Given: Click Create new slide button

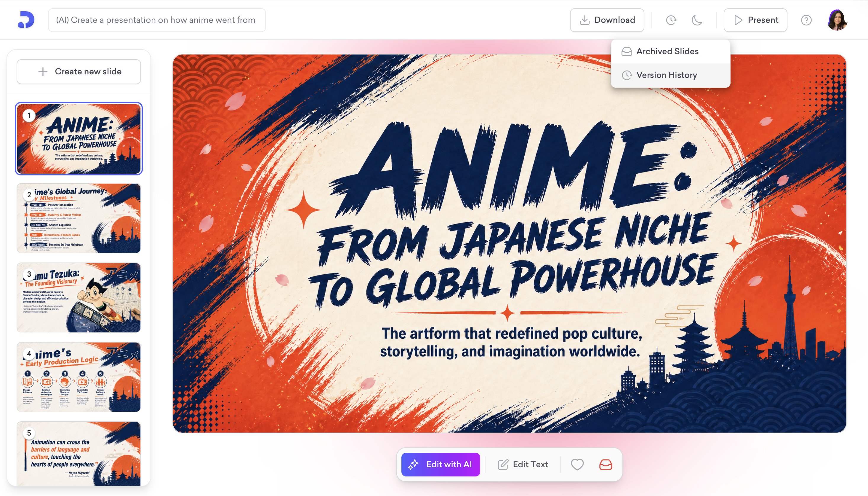Looking at the screenshot, I should point(79,71).
